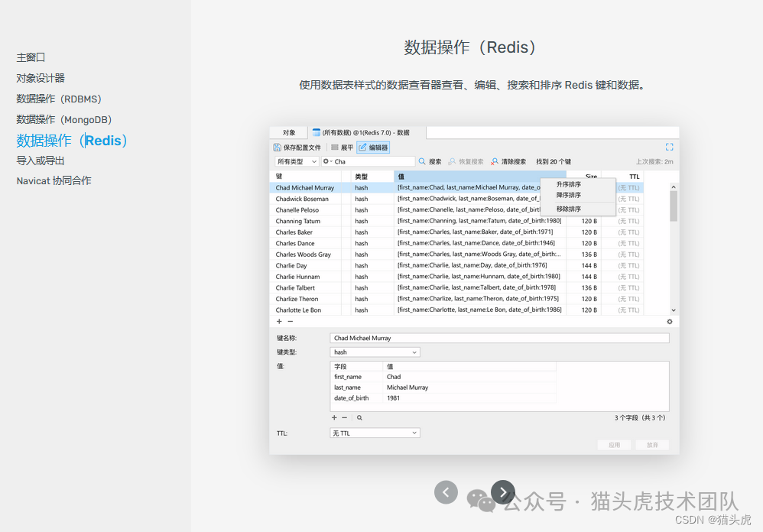Click the 恢复搜索 button
The height and width of the screenshot is (532, 763).
[466, 161]
